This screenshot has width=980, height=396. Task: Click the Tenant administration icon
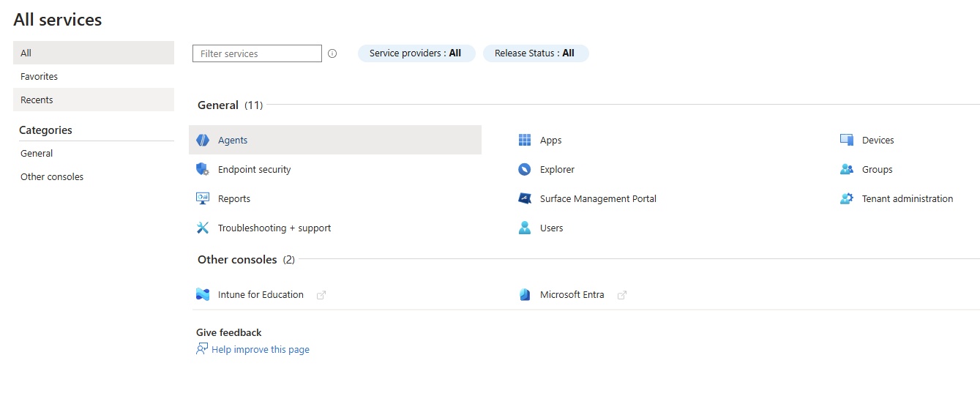point(847,198)
